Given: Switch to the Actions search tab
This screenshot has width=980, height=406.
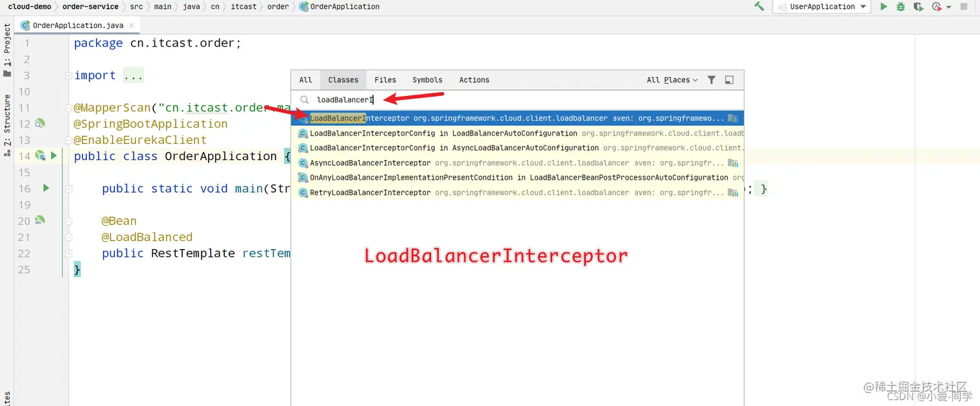Looking at the screenshot, I should pyautogui.click(x=474, y=80).
